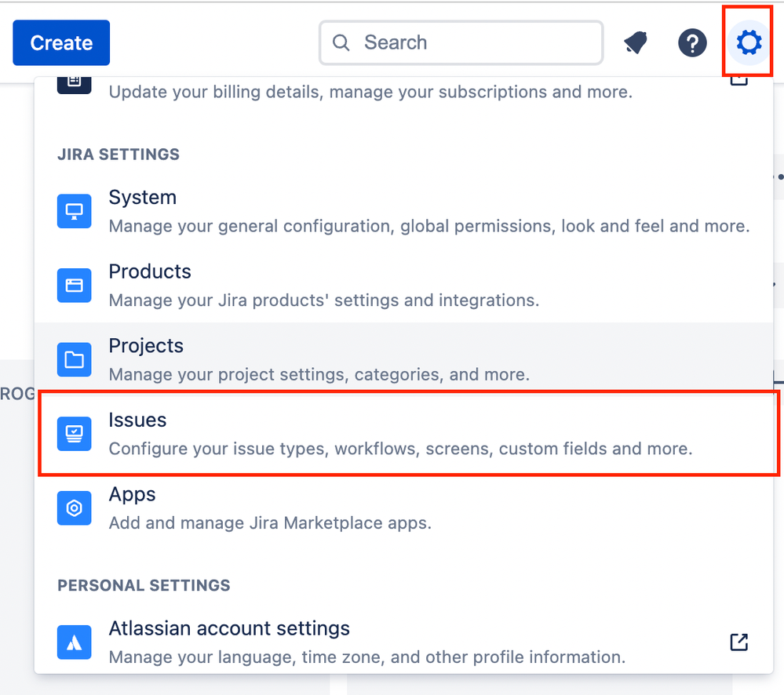Click the PERSONAL SETTINGS section heading

(144, 585)
